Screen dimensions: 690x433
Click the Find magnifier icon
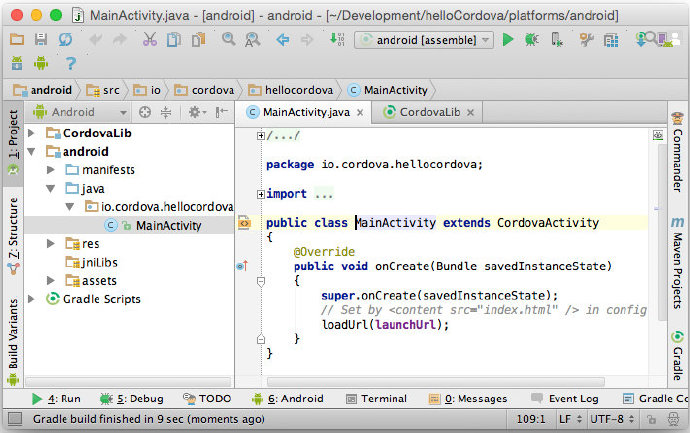click(228, 39)
